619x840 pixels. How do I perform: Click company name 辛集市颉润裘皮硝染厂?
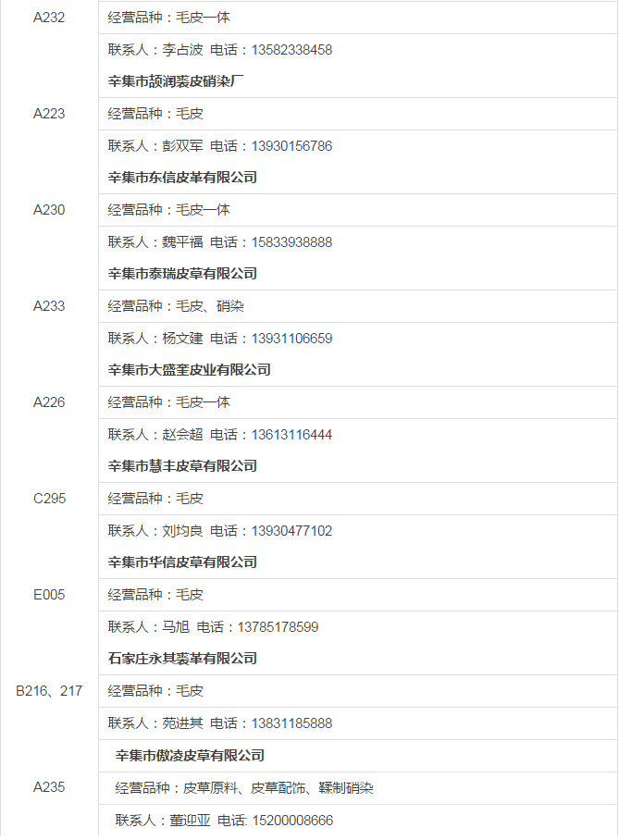coord(176,81)
